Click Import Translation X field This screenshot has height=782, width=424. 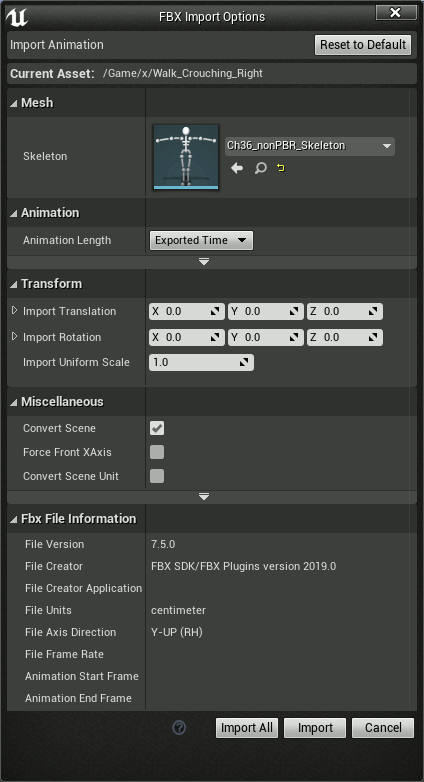click(187, 311)
